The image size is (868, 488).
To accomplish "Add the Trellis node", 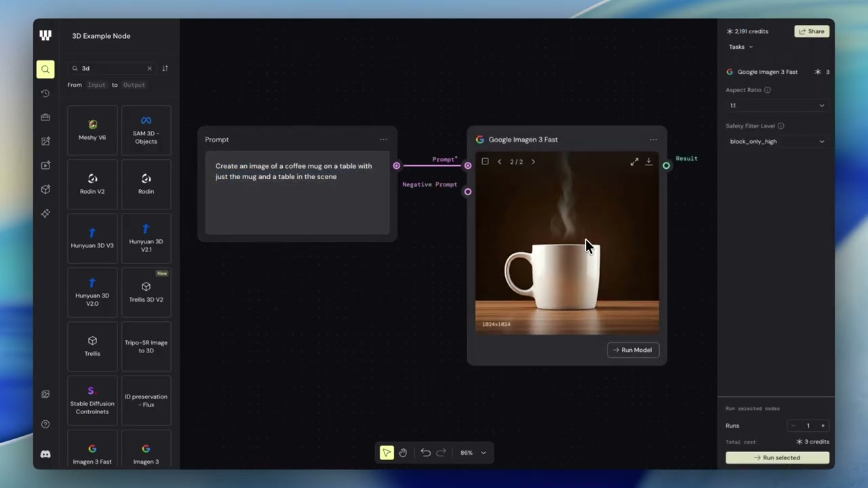I will tap(92, 346).
